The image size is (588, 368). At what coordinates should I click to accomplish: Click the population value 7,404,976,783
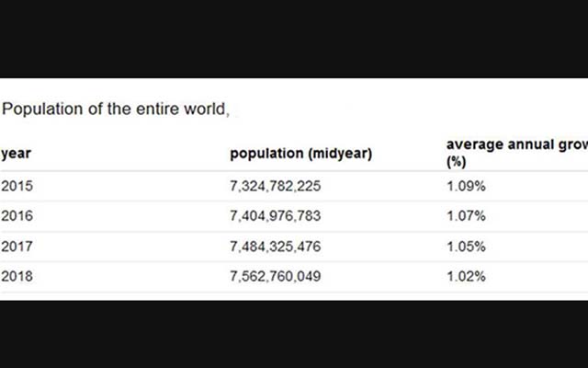click(x=276, y=216)
